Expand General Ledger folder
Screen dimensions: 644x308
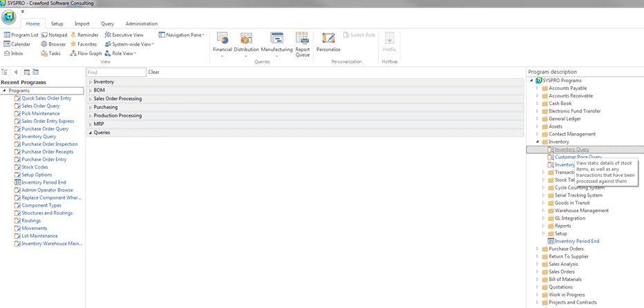pos(538,119)
